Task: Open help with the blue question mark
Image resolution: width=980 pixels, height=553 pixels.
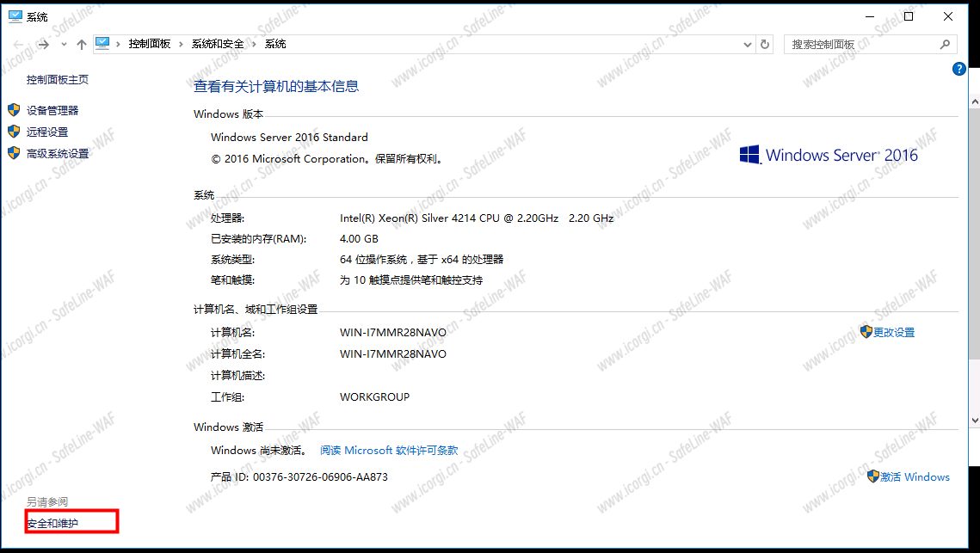Action: tap(958, 69)
